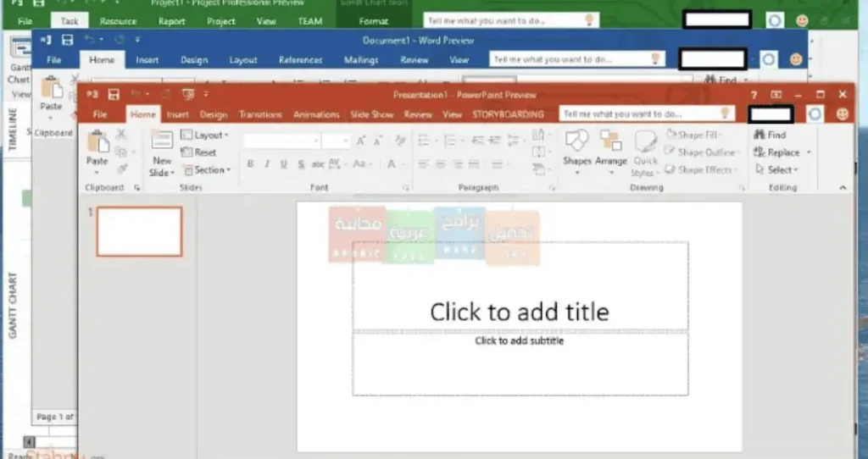
Task: Click the Reset slide button in PowerPoint
Action: click(x=198, y=152)
